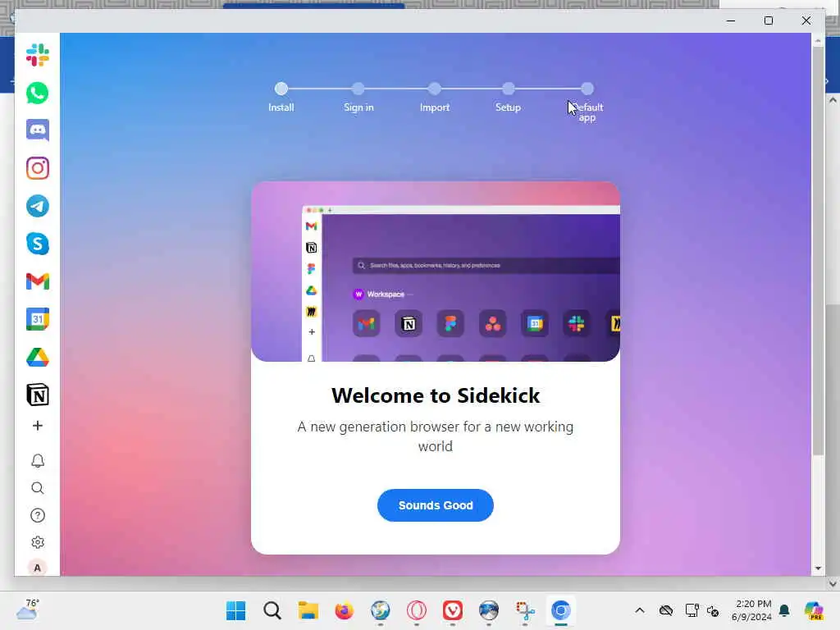Open the globe browser icon beside Vivaldi in taskbar
Viewport: 840px width, 630px height.
[x=489, y=610]
